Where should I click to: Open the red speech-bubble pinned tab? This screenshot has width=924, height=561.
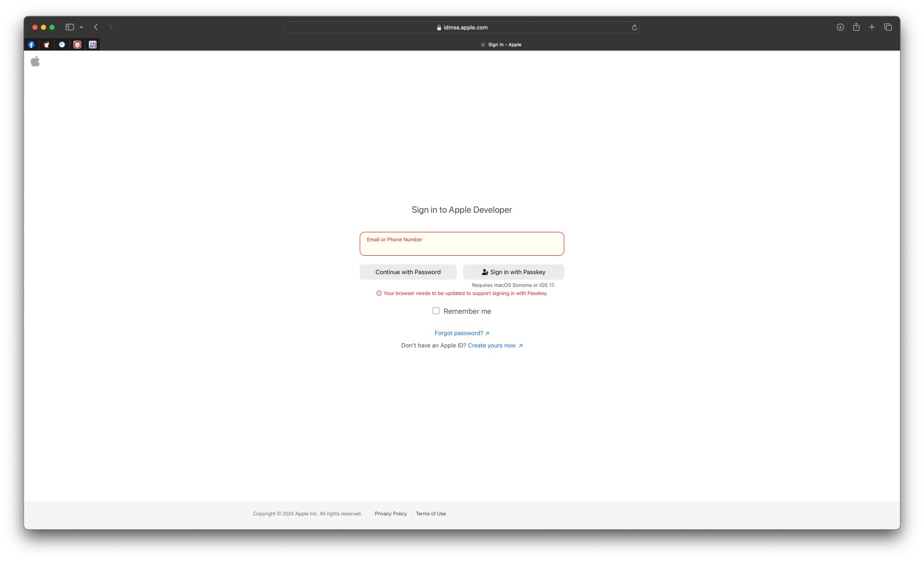(77, 45)
